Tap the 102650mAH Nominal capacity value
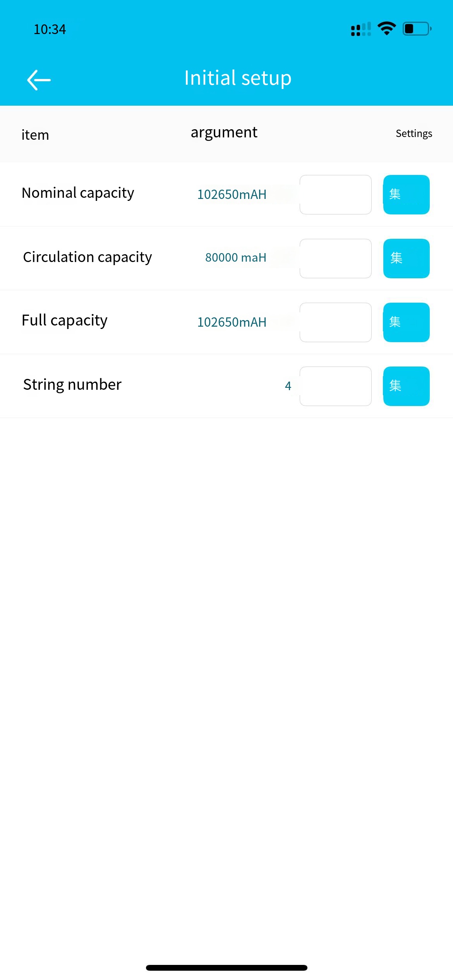This screenshot has width=453, height=980. (232, 194)
